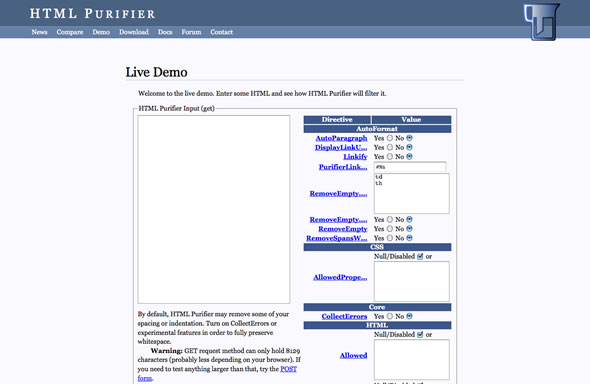The image size is (590, 384).
Task: Open the Compare navigation item
Action: click(x=70, y=32)
